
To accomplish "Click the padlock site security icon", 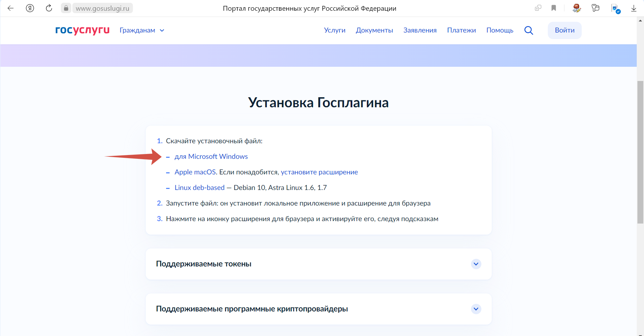I will click(x=66, y=8).
